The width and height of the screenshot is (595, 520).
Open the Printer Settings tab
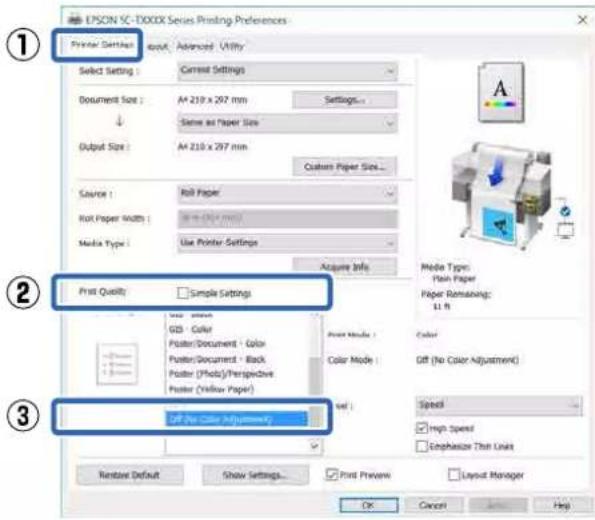(102, 45)
